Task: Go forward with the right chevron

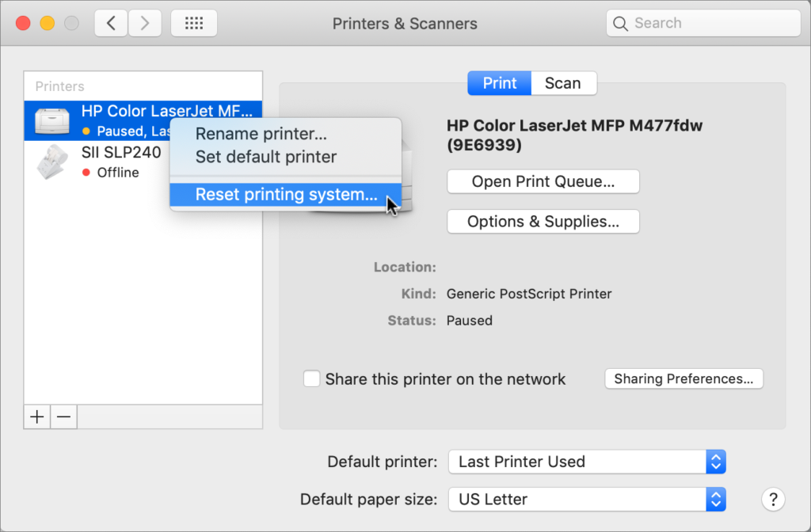Action: pos(144,24)
